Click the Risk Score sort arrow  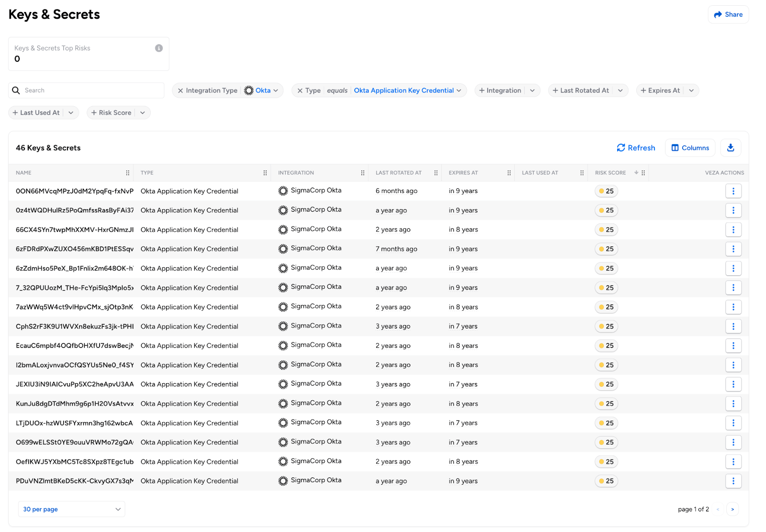[x=636, y=173]
